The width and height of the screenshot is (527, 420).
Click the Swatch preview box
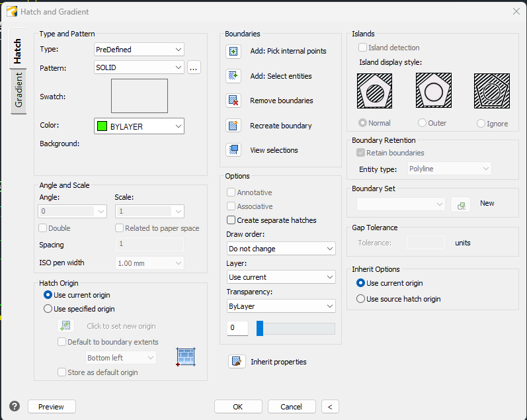tap(139, 96)
